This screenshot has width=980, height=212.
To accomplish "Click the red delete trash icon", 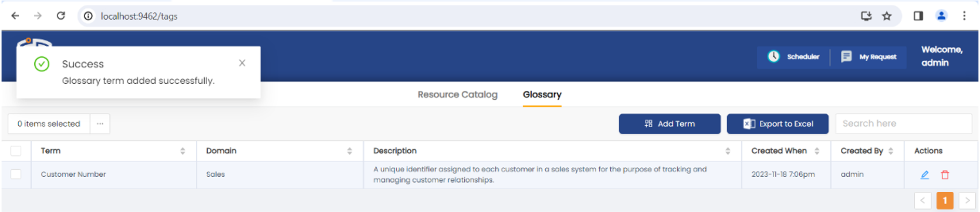I will pos(945,175).
